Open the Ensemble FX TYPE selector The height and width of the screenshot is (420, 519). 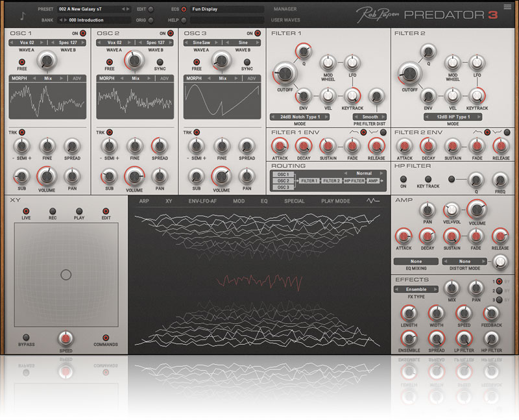click(416, 289)
